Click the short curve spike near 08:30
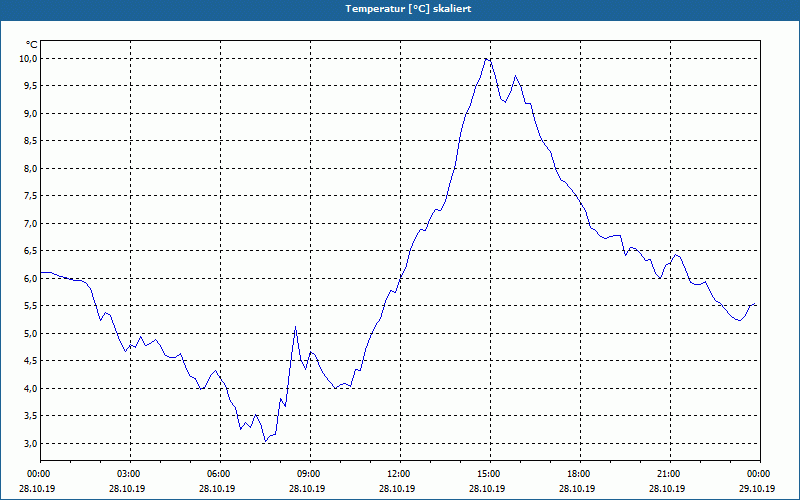800x500 pixels. 295,327
